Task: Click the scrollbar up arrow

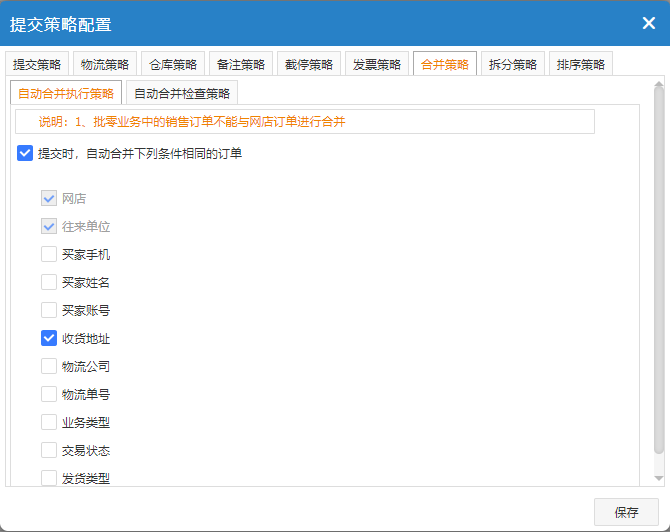Action: [659, 84]
